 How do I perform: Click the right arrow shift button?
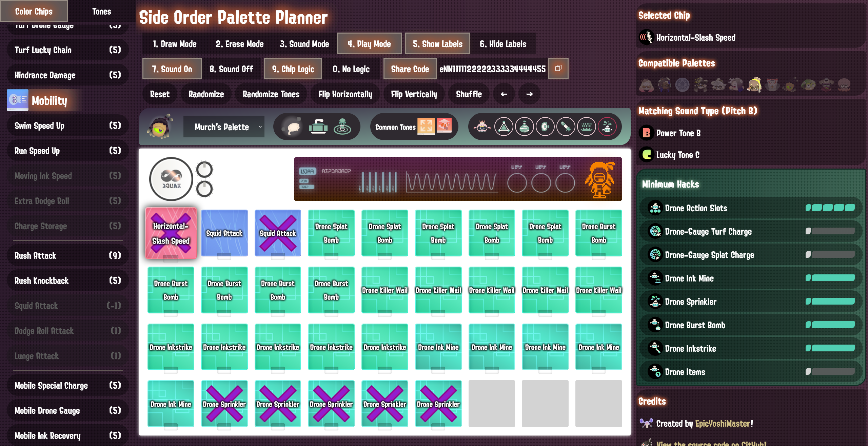pos(530,94)
